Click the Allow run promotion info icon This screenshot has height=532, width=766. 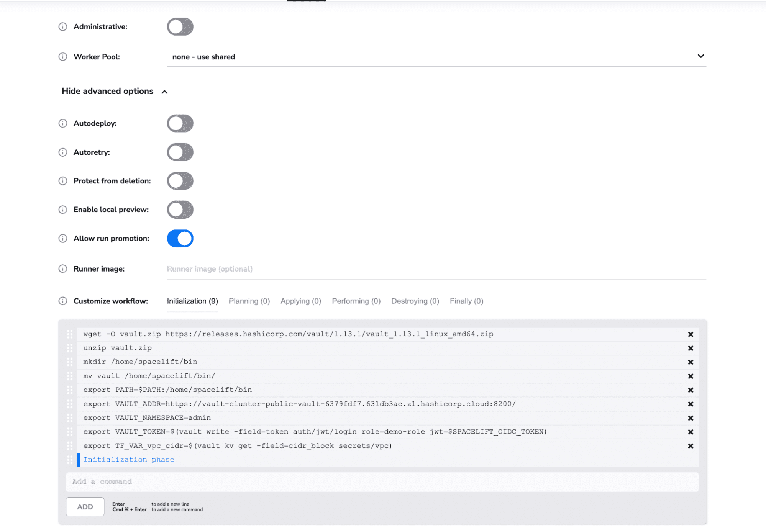click(64, 238)
